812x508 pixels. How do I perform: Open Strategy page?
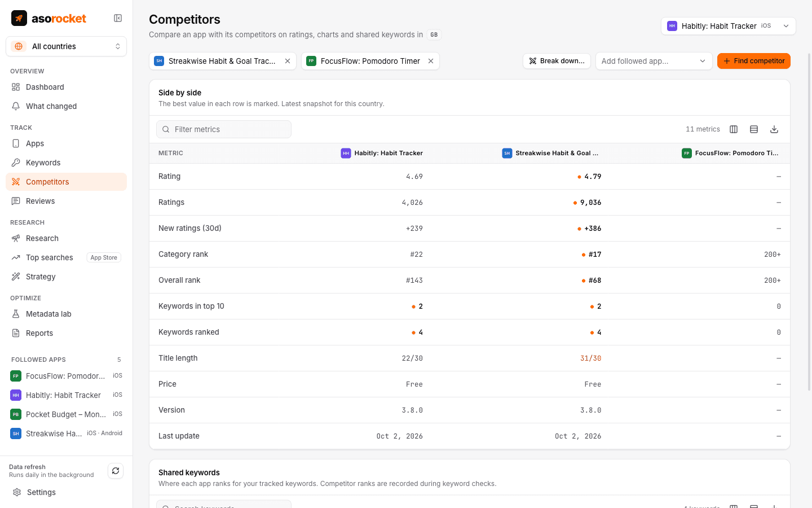click(x=66, y=277)
